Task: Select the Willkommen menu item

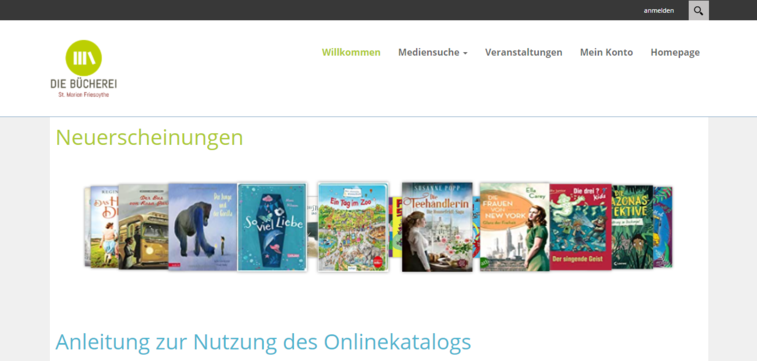Action: click(351, 52)
